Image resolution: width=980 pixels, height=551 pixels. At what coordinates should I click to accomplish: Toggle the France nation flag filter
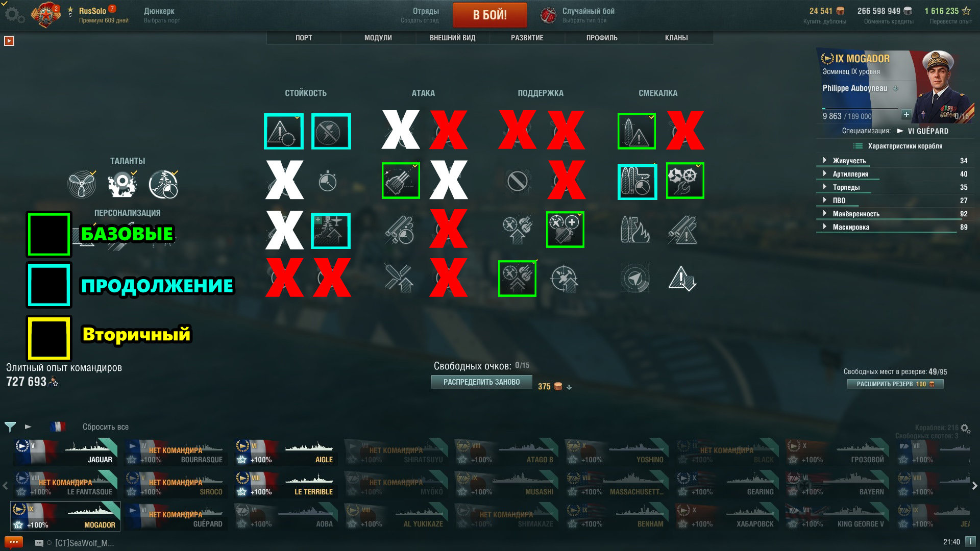[x=58, y=427]
